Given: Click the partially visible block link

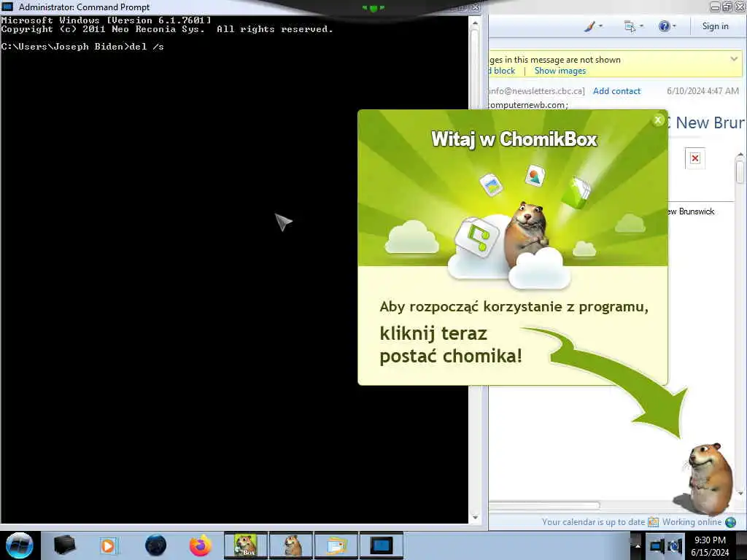Looking at the screenshot, I should (503, 71).
